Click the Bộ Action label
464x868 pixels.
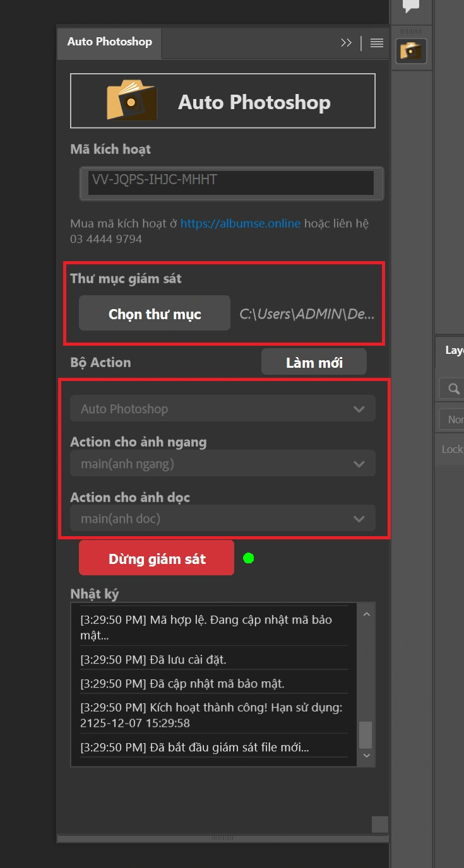pyautogui.click(x=100, y=362)
